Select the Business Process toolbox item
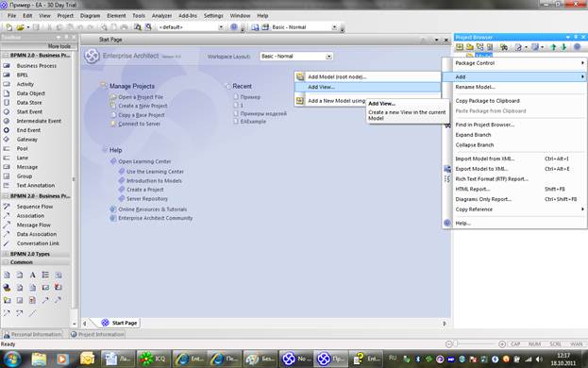 tap(36, 66)
